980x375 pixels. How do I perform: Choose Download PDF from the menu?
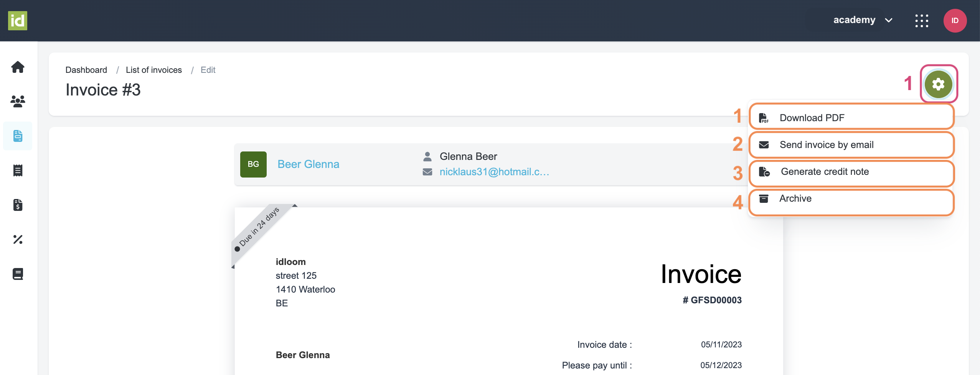coord(812,118)
